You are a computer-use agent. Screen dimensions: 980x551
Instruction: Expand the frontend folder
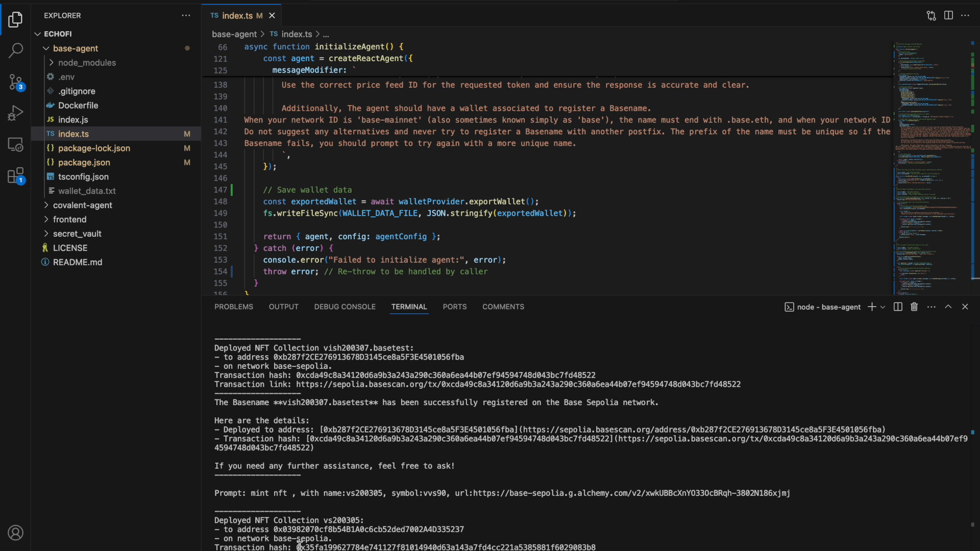click(x=115, y=219)
